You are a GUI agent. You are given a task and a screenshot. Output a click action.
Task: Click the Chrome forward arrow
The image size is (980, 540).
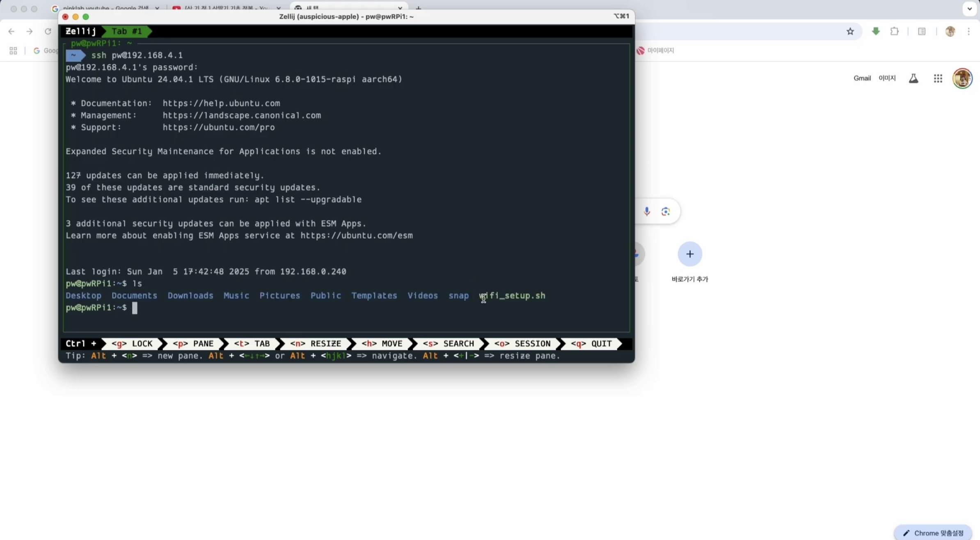29,31
